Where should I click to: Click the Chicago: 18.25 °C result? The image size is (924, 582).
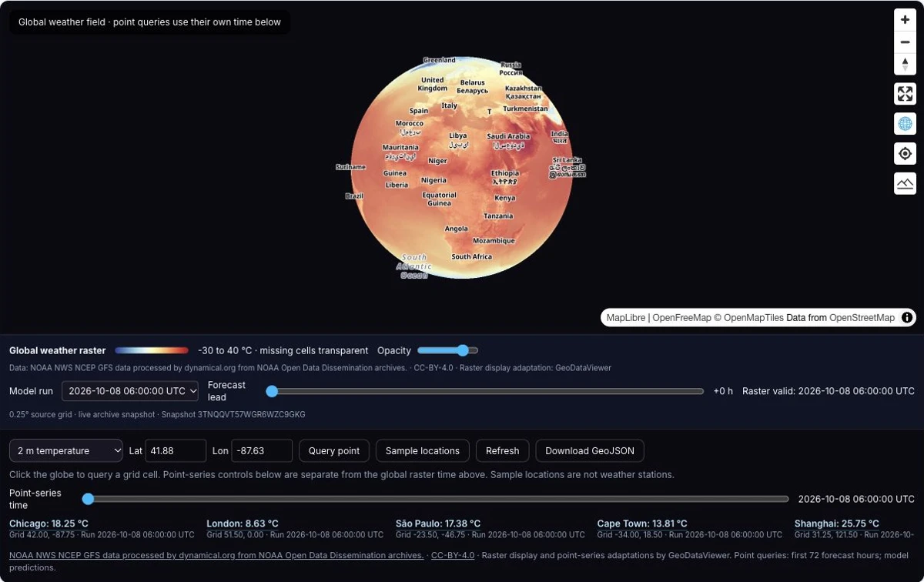49,523
